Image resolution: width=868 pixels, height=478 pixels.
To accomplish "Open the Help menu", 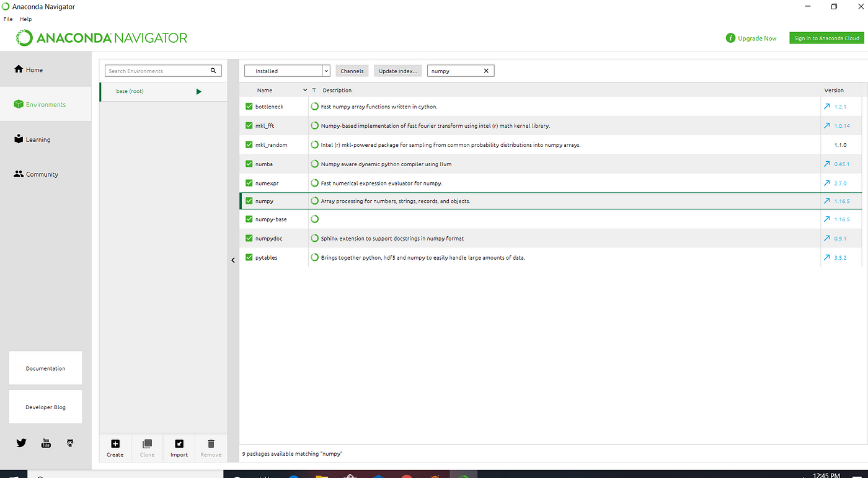I will coord(25,19).
